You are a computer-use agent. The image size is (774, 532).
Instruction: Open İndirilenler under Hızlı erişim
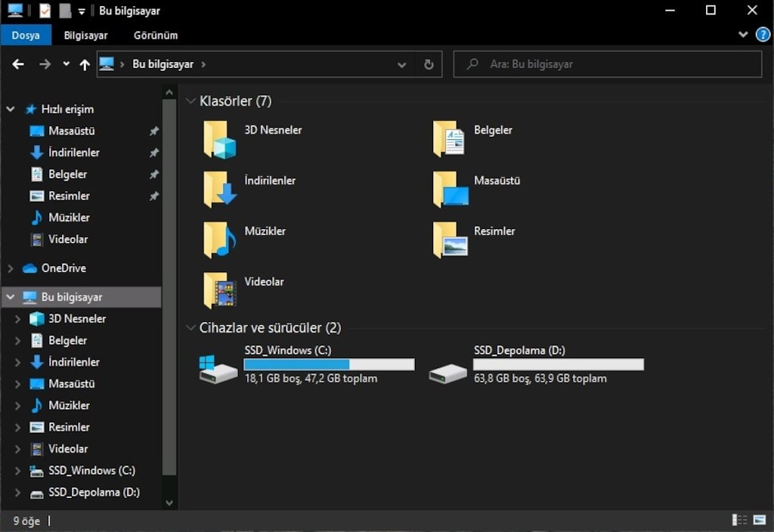[73, 153]
